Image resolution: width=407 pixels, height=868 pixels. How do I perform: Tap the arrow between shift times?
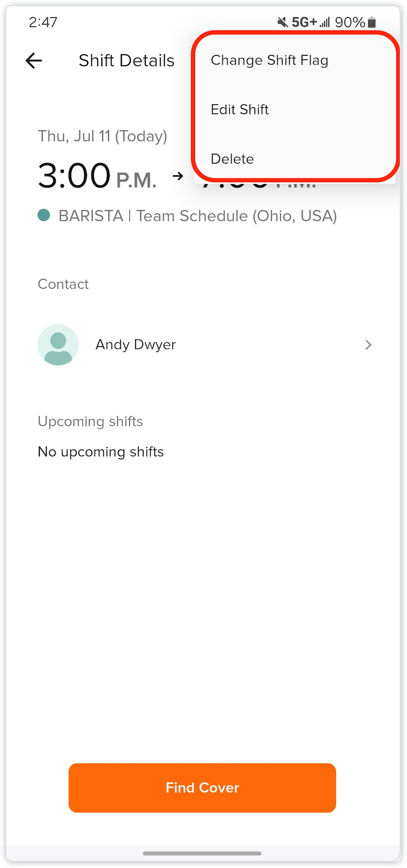pos(178,176)
